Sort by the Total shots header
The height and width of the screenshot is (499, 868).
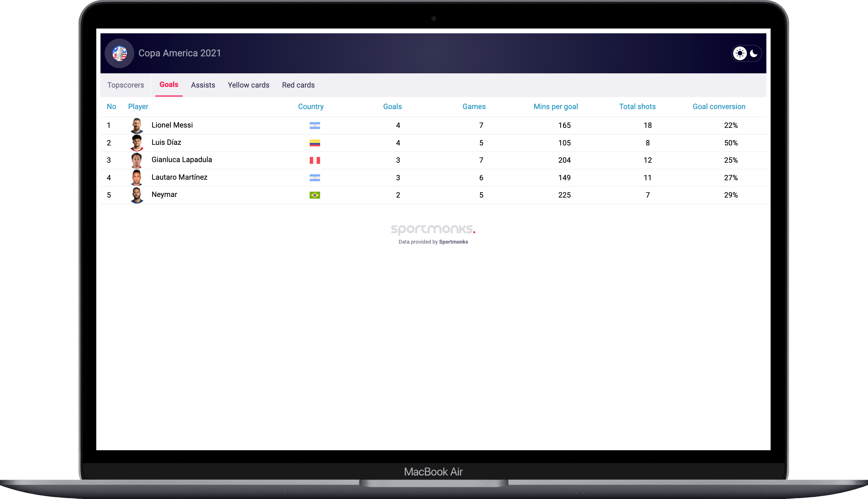[637, 107]
